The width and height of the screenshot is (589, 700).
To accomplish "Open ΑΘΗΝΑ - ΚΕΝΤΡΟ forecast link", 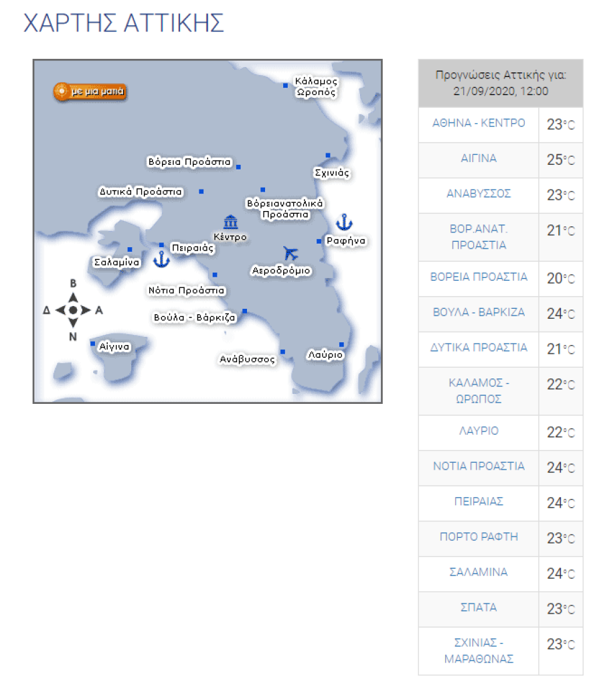I will coord(479,123).
